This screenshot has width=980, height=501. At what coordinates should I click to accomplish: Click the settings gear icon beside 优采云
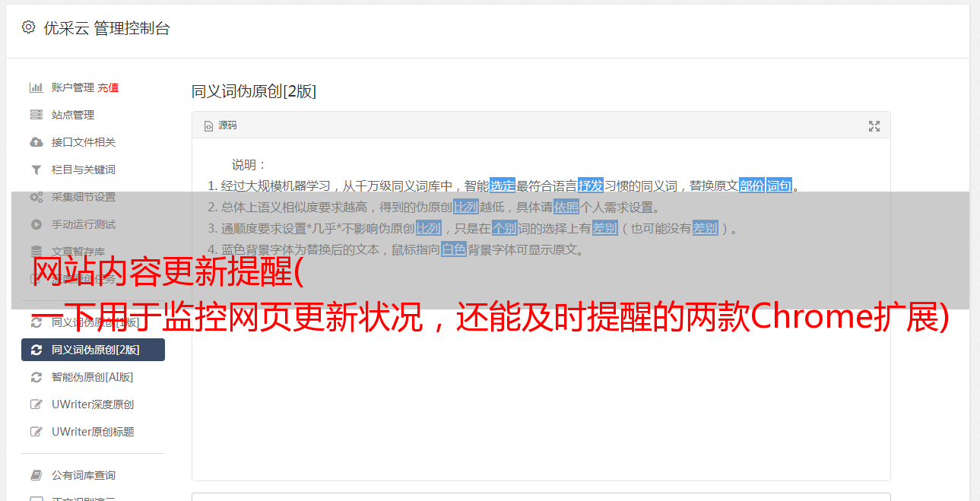(x=28, y=28)
